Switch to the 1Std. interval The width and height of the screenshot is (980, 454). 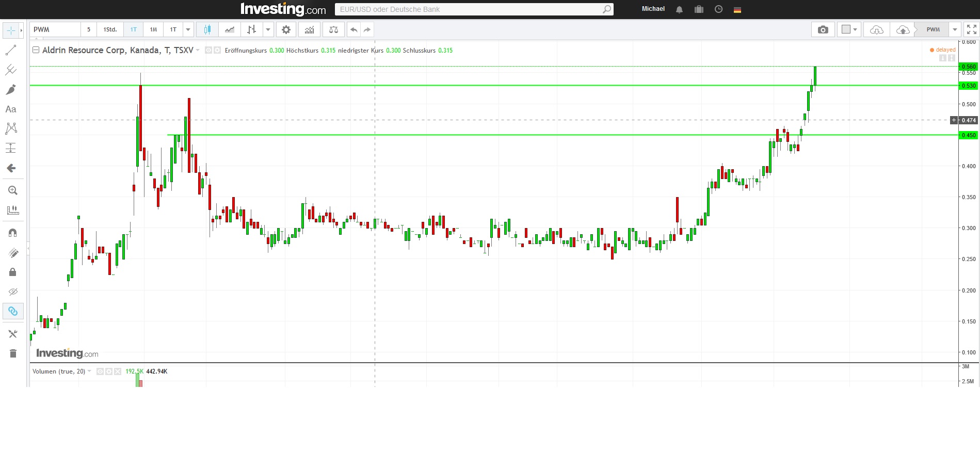110,30
